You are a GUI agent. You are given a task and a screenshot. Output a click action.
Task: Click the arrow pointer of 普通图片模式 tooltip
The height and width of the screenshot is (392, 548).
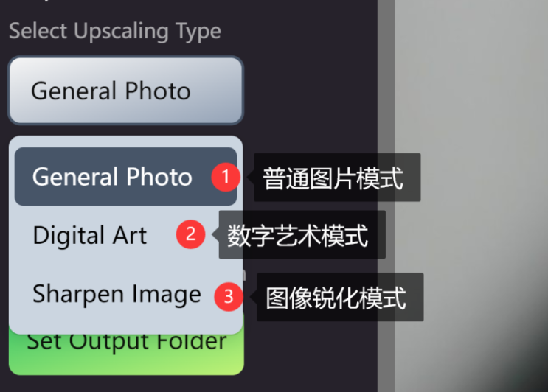click(250, 177)
